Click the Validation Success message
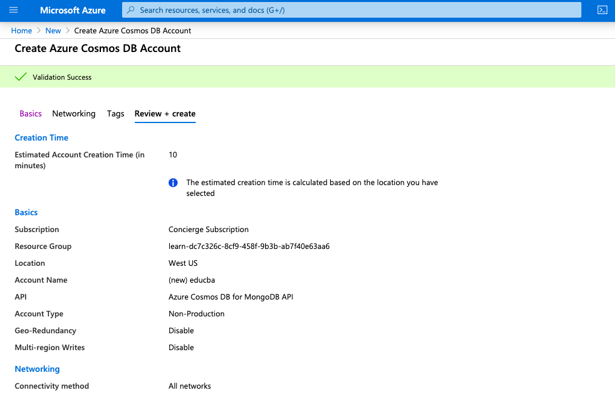The width and height of the screenshot is (615, 393). [x=62, y=77]
